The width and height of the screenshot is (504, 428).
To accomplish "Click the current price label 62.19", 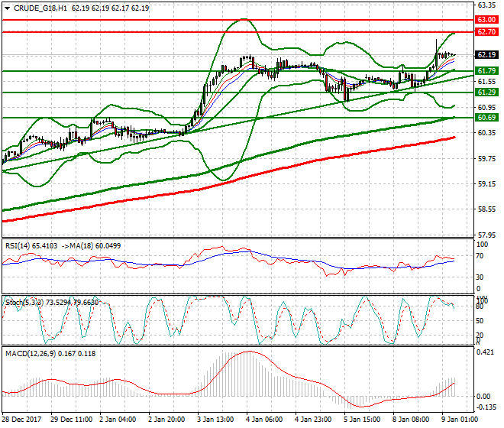I will pyautogui.click(x=486, y=55).
